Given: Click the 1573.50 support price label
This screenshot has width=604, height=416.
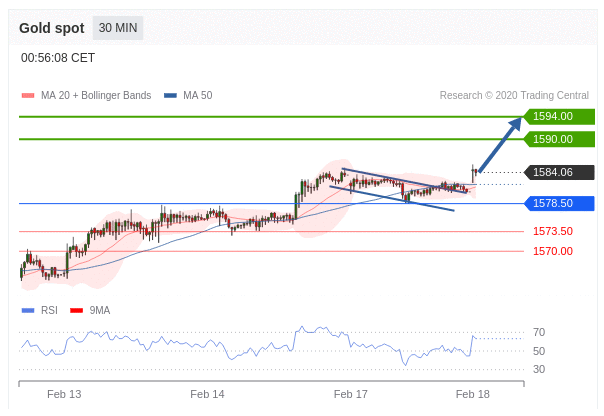Looking at the screenshot, I should (x=553, y=231).
